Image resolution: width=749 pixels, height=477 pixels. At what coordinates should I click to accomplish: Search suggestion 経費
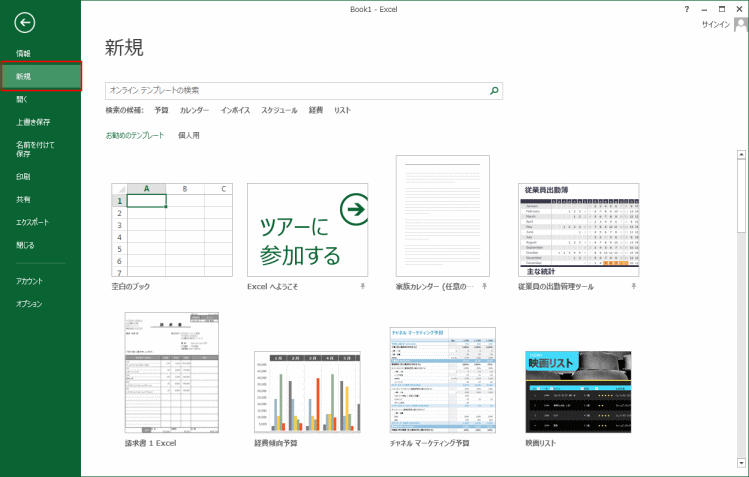[x=316, y=110]
